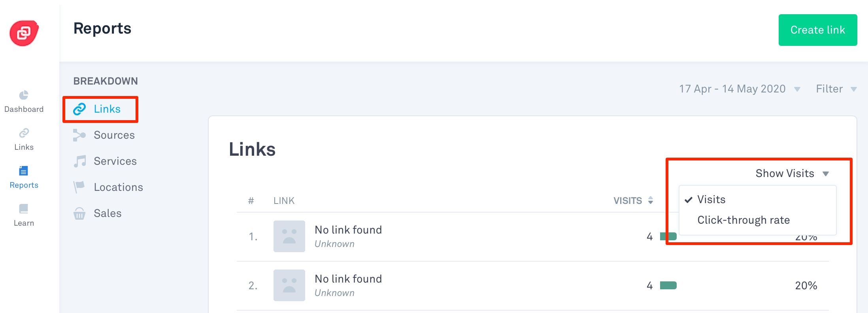Screen dimensions: 868x313
Task: Select the Locations flag icon
Action: 79,187
